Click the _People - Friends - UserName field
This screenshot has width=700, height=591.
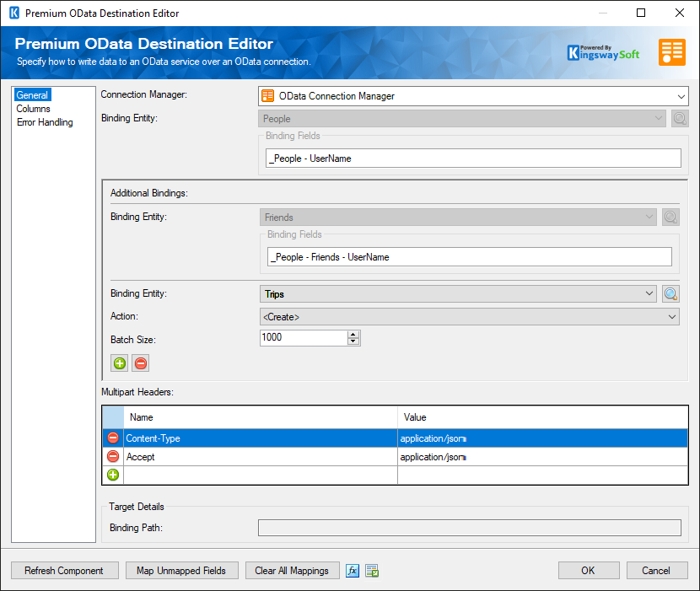[x=470, y=256]
